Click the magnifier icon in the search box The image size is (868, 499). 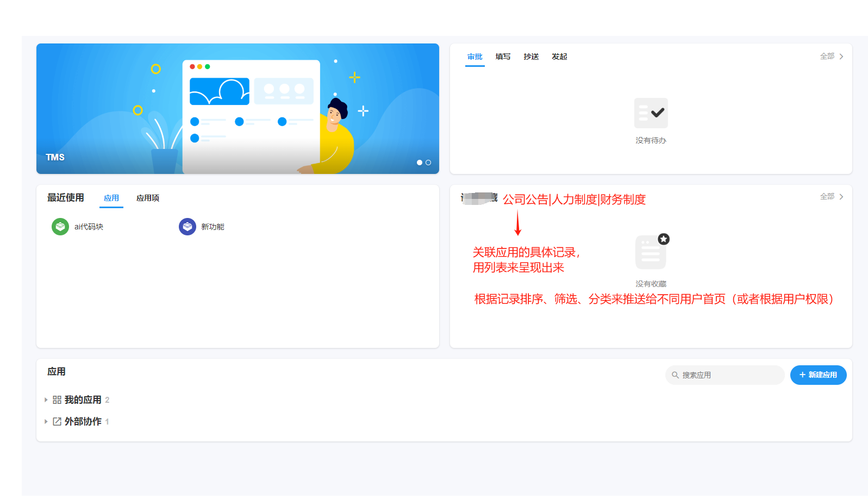coord(675,375)
